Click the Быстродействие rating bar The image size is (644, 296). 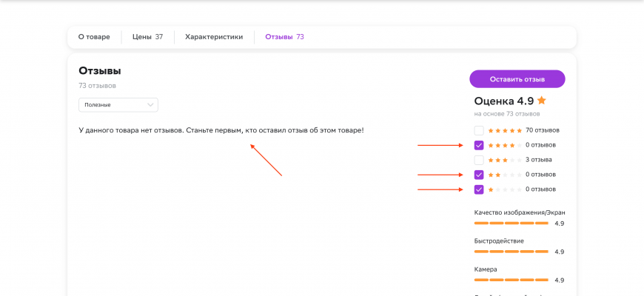tap(511, 252)
